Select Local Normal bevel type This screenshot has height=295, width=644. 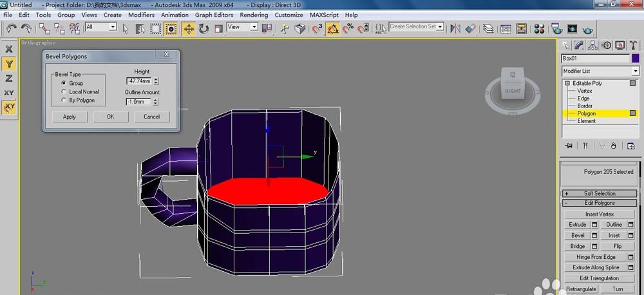click(64, 91)
